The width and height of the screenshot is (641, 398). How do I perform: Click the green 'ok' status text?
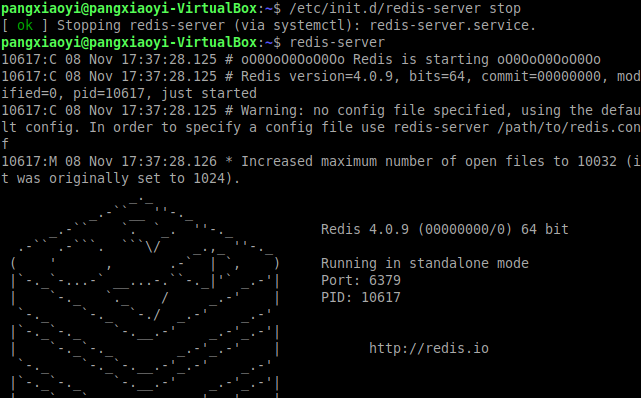point(25,25)
